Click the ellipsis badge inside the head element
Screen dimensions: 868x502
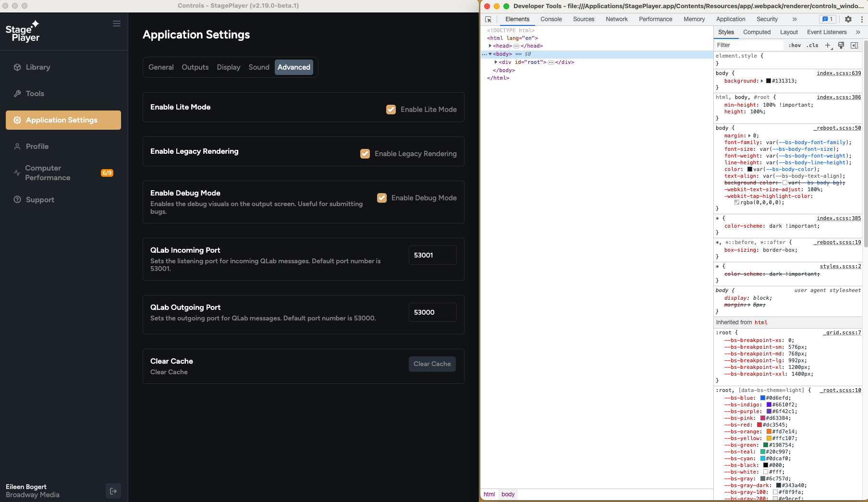516,46
